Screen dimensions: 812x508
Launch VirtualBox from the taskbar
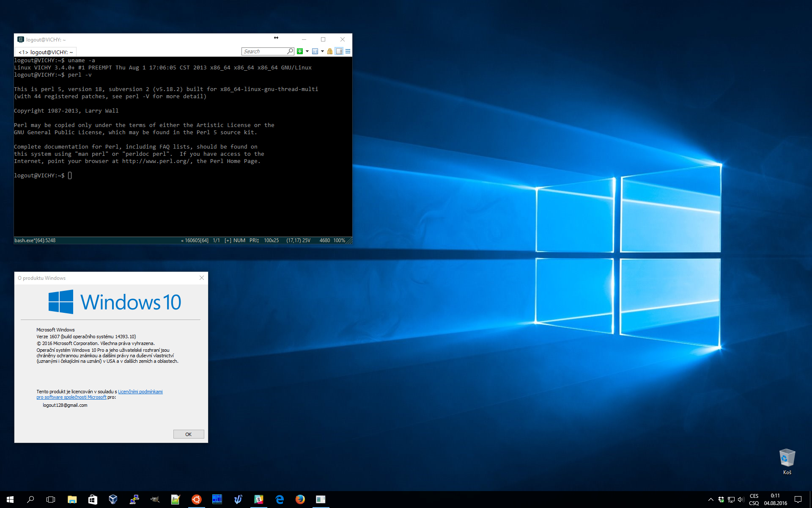pos(113,500)
